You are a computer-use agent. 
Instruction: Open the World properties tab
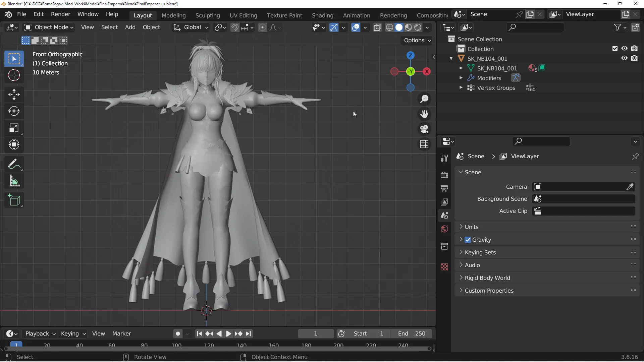pyautogui.click(x=444, y=229)
